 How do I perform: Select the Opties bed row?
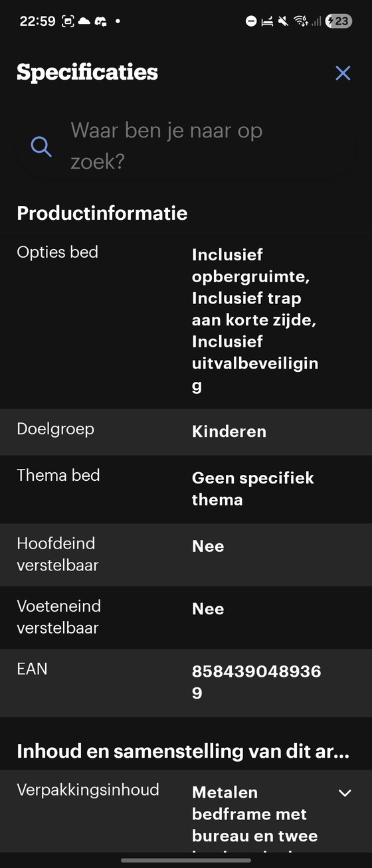[x=186, y=320]
